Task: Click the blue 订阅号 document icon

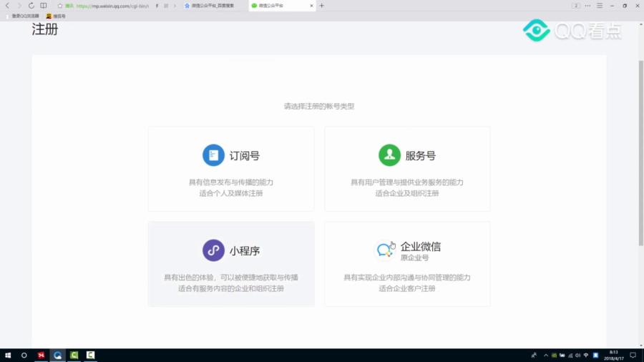Action: (x=213, y=155)
